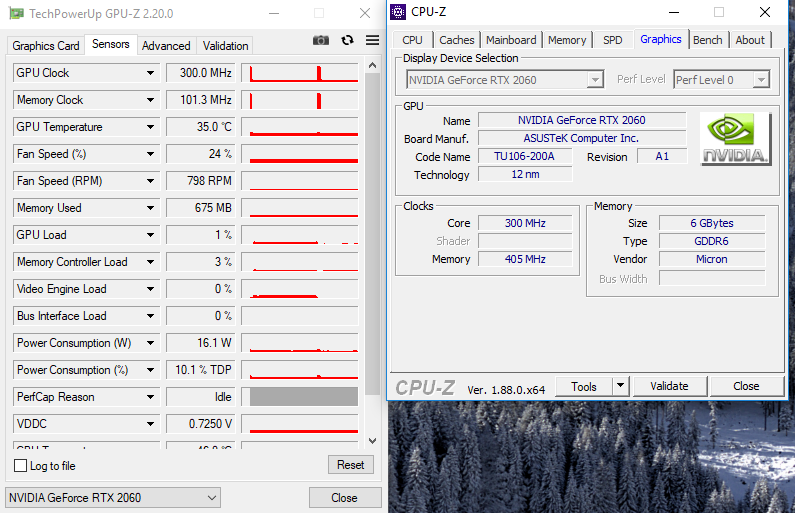Switch to the Memory tab in CPU-Z
The width and height of the screenshot is (795, 513).
point(567,40)
